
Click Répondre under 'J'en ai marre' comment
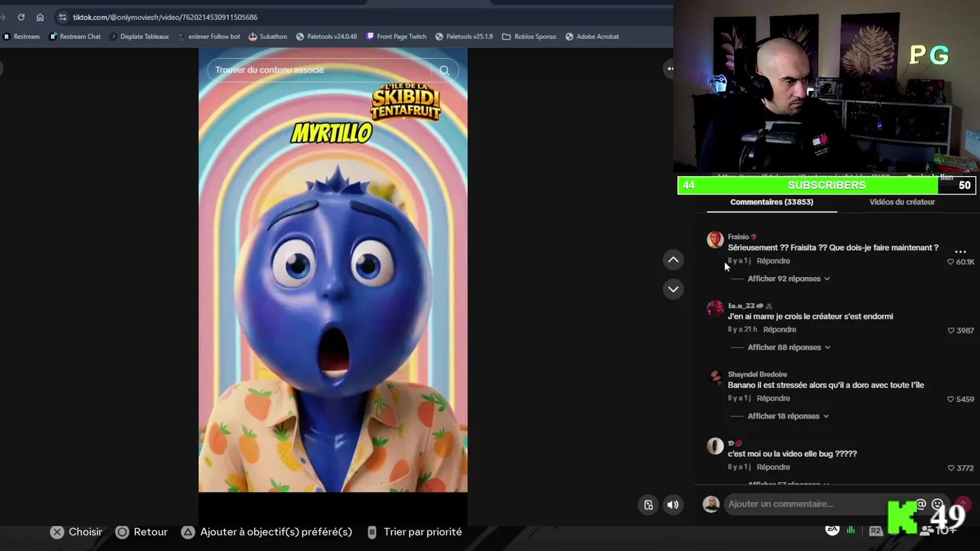[x=779, y=330]
